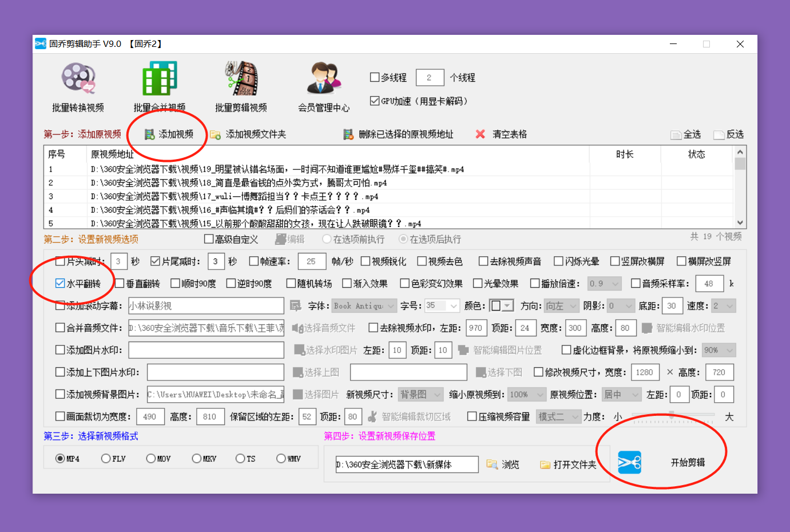This screenshot has width=790, height=532.
Task: Click 删除已选择的原视频地址 delete icon
Action: [348, 134]
